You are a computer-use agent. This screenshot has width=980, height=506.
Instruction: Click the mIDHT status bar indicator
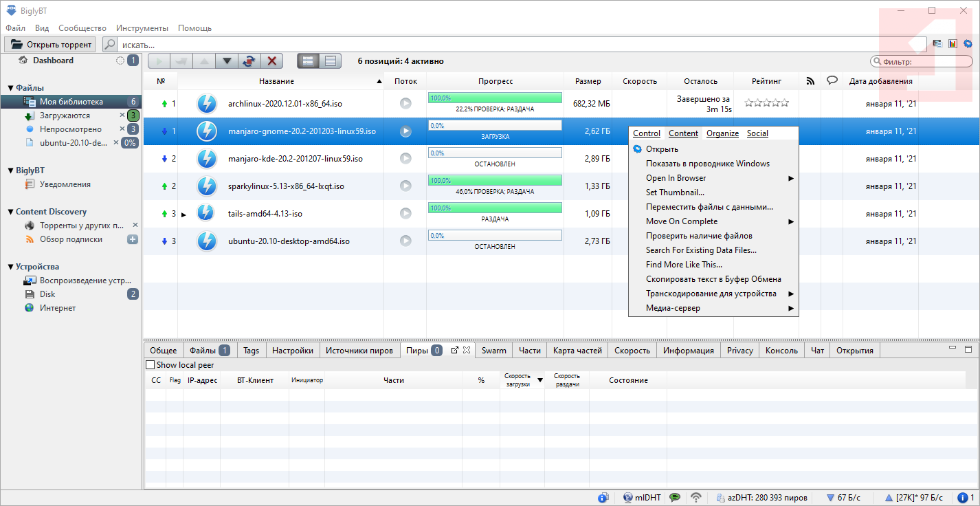642,498
